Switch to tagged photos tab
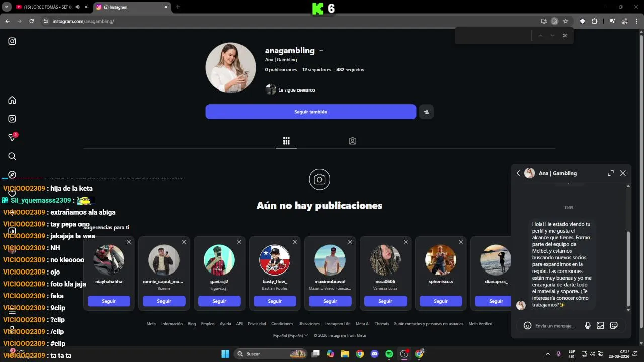 352,141
